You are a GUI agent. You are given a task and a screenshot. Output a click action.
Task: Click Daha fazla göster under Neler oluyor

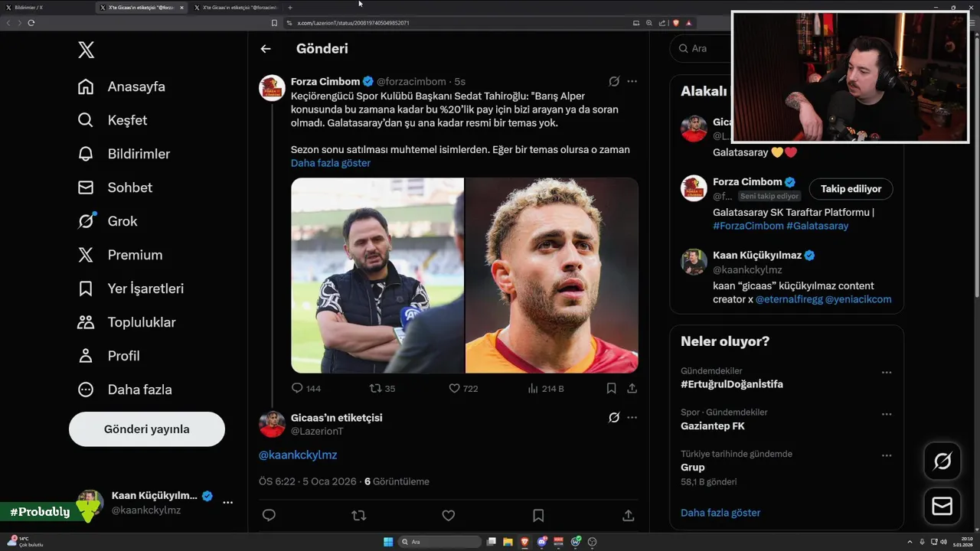(x=720, y=513)
